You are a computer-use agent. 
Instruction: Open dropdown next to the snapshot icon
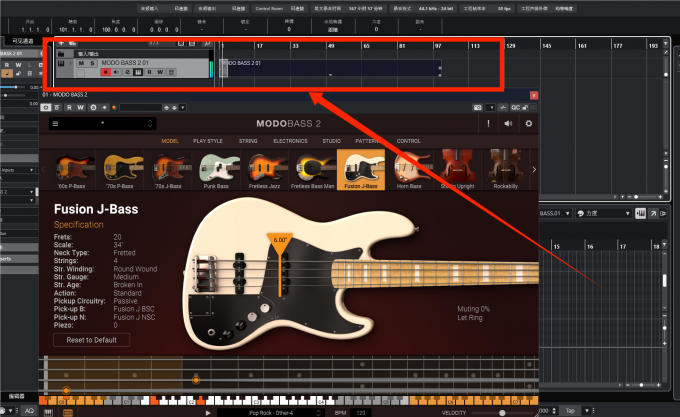coord(491,108)
